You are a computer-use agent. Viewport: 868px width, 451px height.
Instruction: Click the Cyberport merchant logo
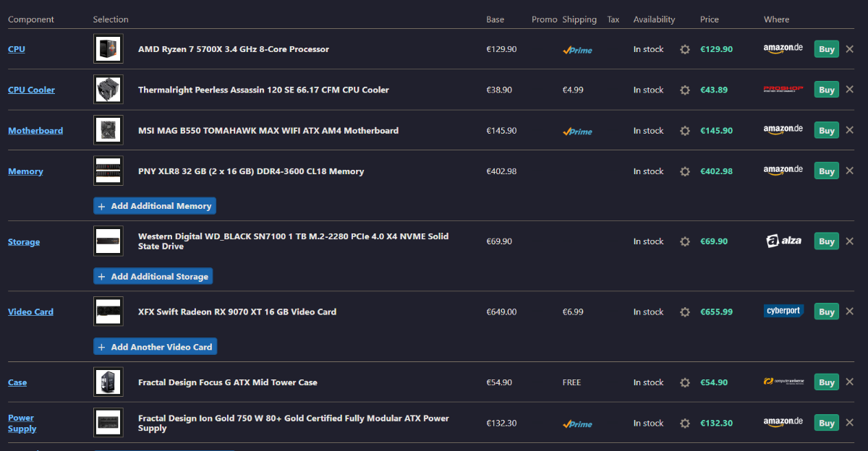pos(783,312)
